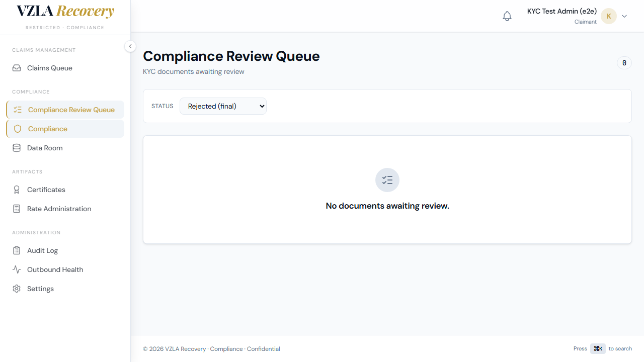Image resolution: width=644 pixels, height=362 pixels.
Task: Open Certificates page
Action: (x=65, y=190)
